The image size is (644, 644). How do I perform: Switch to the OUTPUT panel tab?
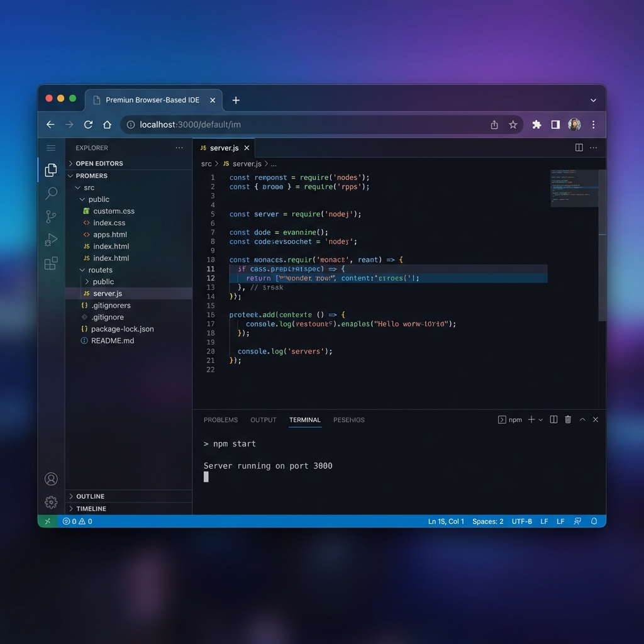[264, 420]
